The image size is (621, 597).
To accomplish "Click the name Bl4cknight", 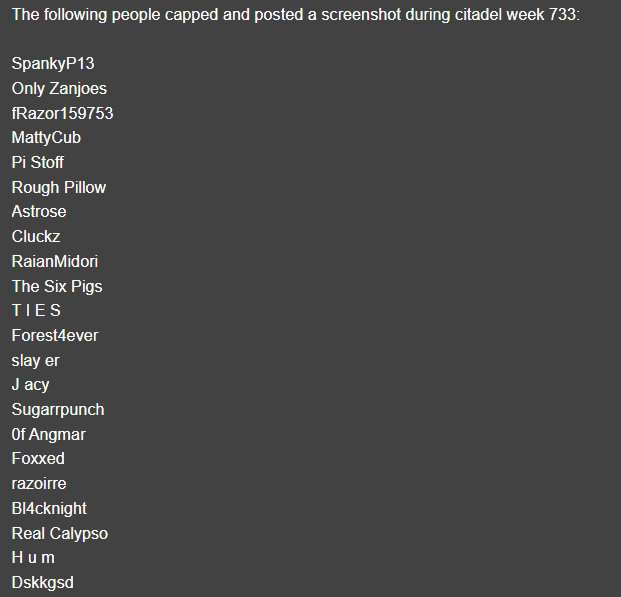I will pyautogui.click(x=49, y=509).
